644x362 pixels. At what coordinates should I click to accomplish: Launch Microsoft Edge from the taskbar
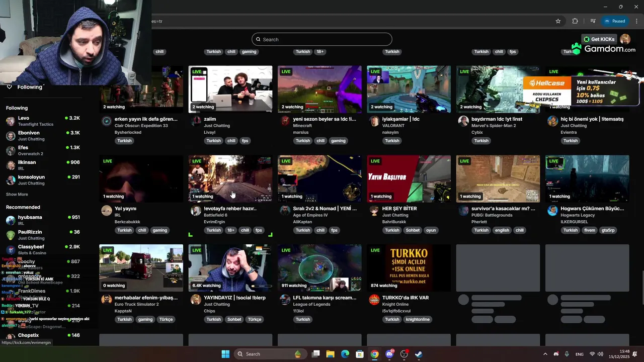tap(345, 354)
